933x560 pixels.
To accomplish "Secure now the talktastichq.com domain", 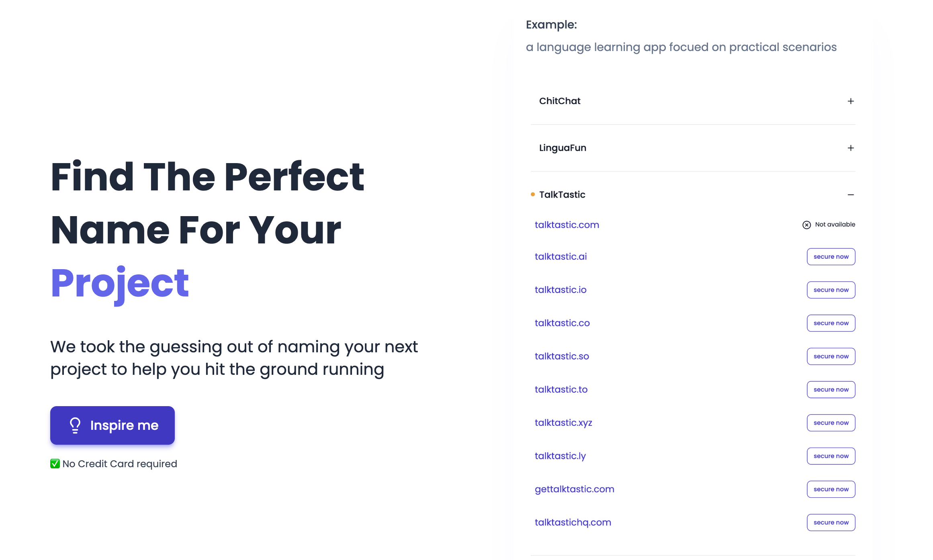I will click(x=831, y=522).
